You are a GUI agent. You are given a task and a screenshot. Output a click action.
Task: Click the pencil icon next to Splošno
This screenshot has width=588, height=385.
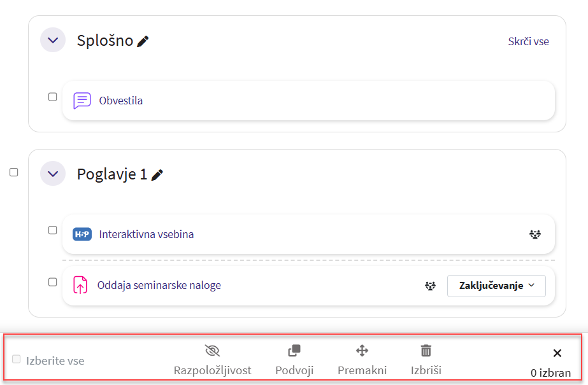point(143,41)
